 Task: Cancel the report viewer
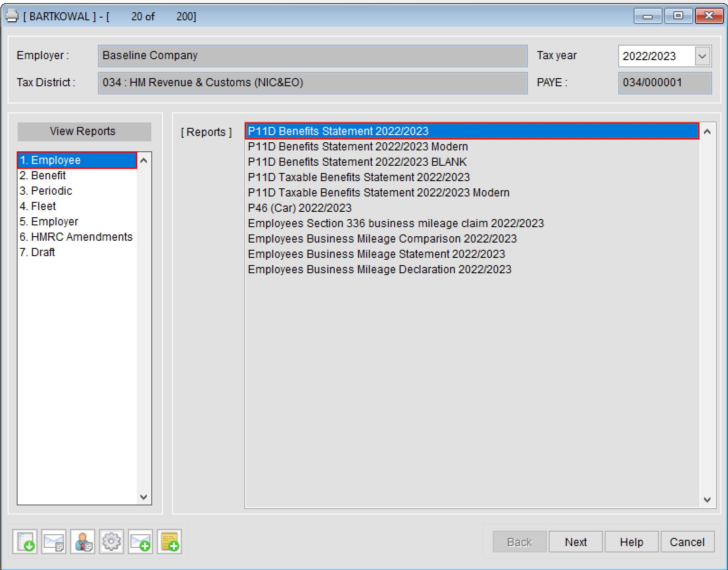(687, 542)
